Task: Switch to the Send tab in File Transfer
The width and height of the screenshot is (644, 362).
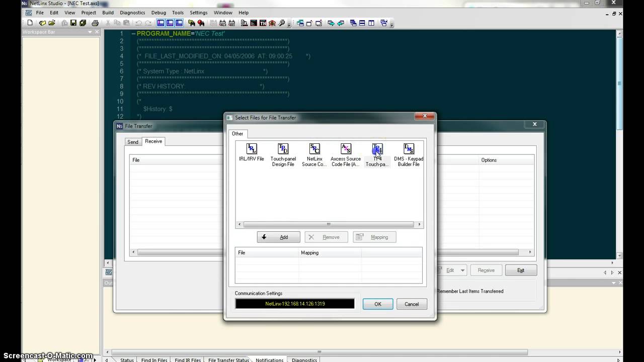Action: click(x=133, y=142)
